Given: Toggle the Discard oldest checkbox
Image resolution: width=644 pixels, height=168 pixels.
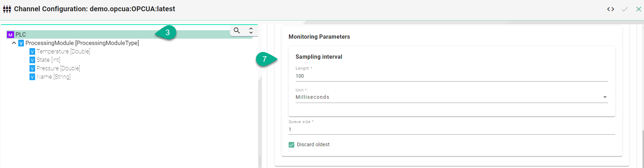Looking at the screenshot, I should tap(291, 145).
